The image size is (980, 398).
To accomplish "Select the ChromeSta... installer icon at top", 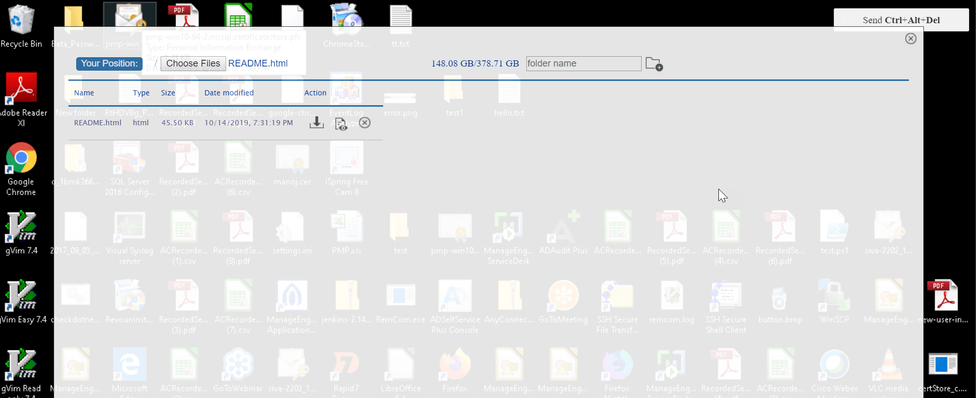I will tap(346, 26).
